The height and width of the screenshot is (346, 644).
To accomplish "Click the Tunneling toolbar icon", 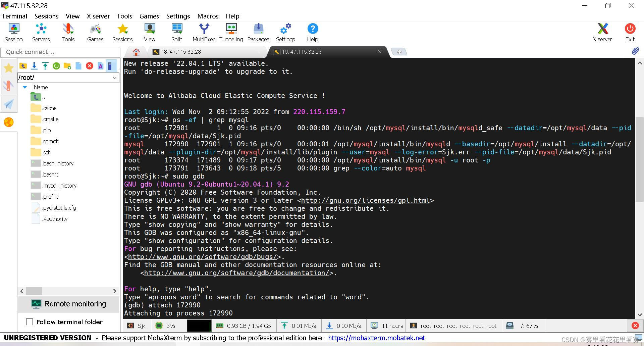I will 231,33.
